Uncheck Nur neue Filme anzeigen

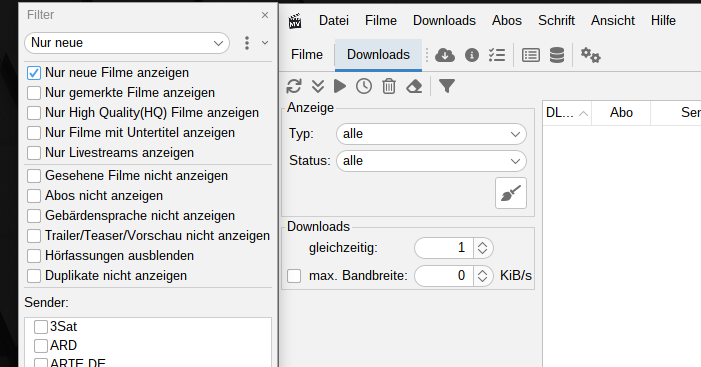[x=34, y=73]
